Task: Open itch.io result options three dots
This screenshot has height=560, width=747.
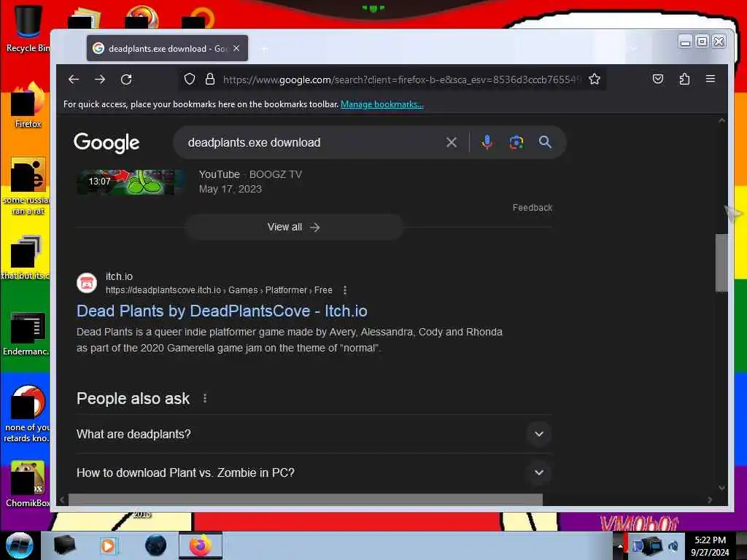Action: point(345,290)
